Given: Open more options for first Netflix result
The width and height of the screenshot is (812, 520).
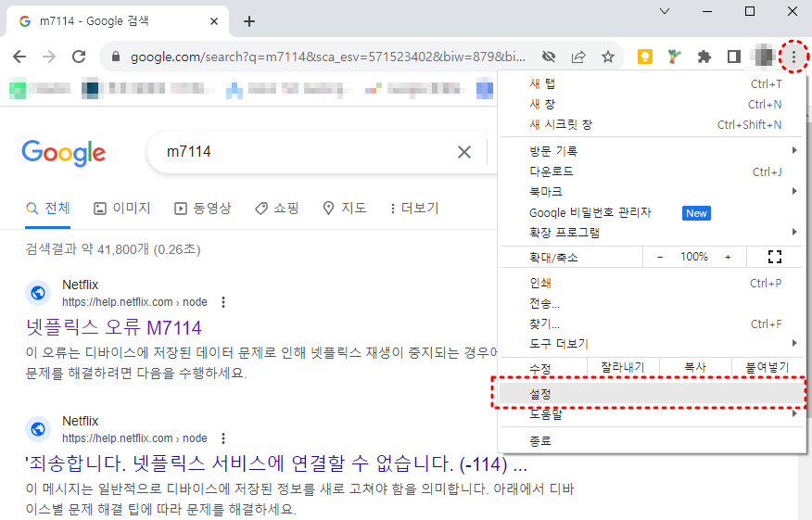Looking at the screenshot, I should [x=223, y=302].
